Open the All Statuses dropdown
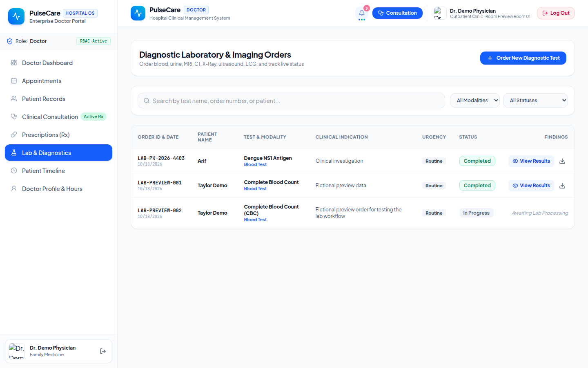This screenshot has width=588, height=368. click(536, 101)
